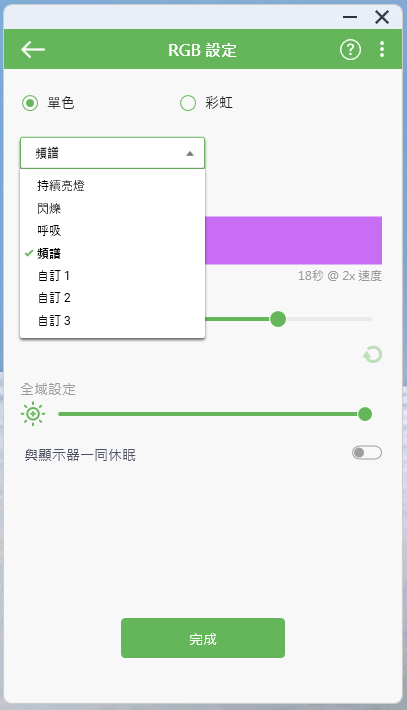Click the back arrow icon
This screenshot has width=407, height=710.
click(33, 49)
